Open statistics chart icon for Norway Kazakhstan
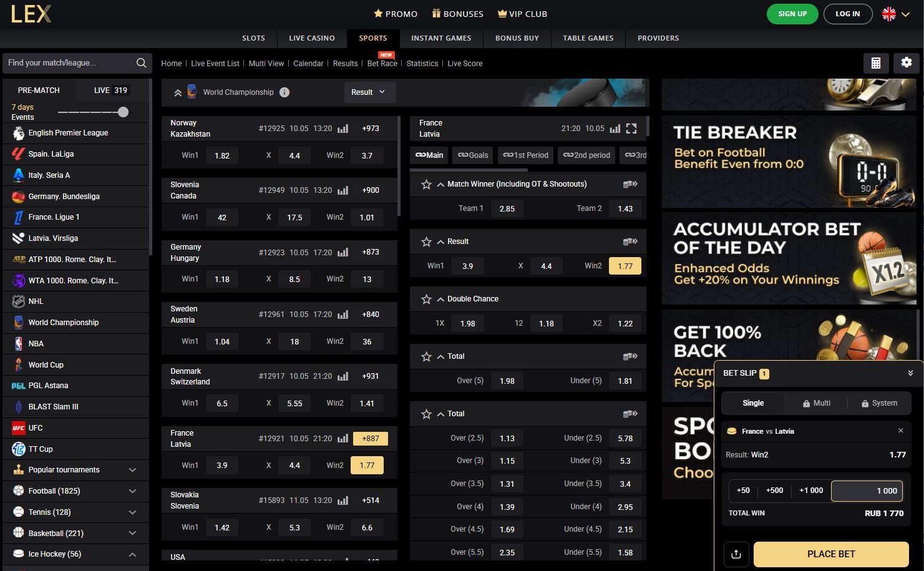This screenshot has height=571, width=924. tap(343, 129)
